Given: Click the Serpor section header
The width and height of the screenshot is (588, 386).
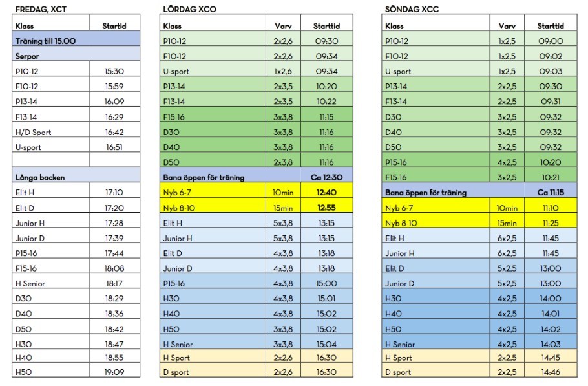Looking at the screenshot, I should [x=76, y=54].
